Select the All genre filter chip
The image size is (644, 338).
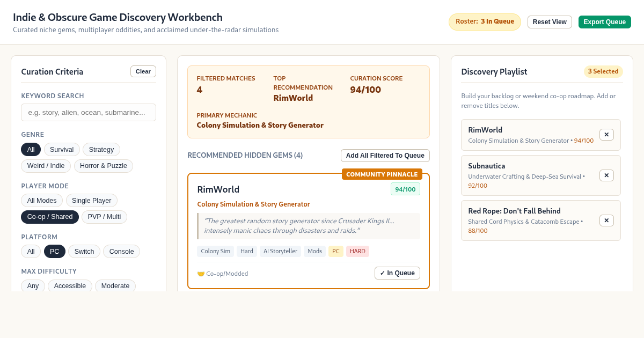point(31,150)
